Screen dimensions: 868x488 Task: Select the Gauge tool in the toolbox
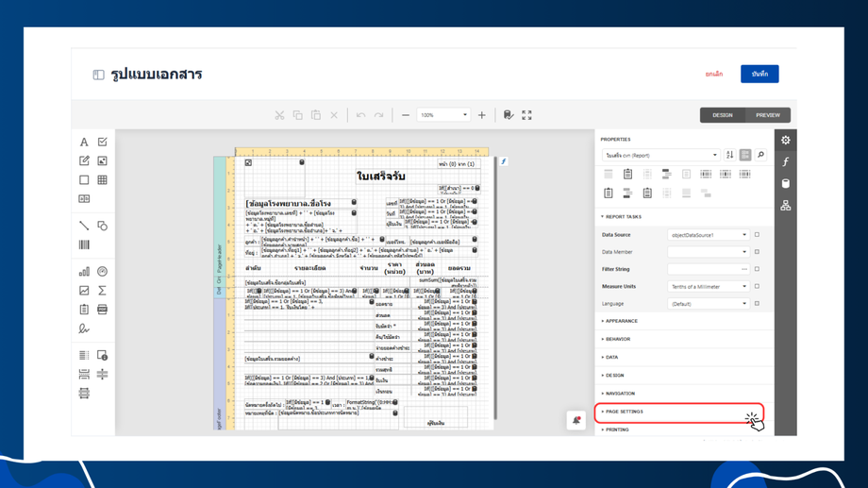click(102, 272)
